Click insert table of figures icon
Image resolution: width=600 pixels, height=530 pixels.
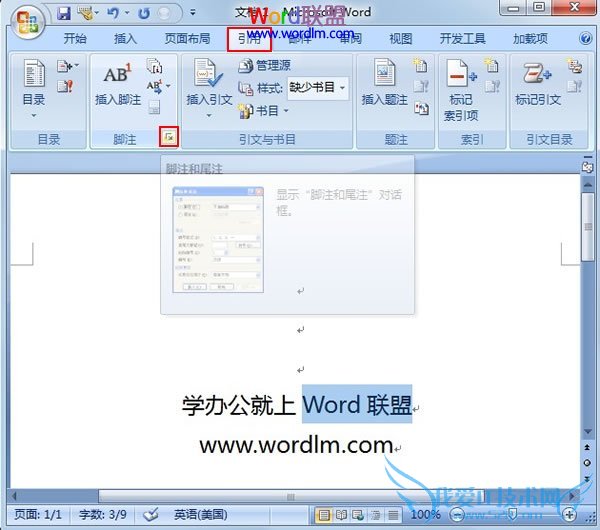tap(421, 66)
